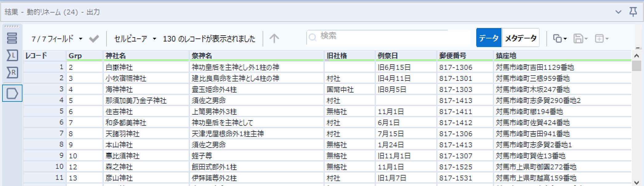Switch to the データ tab
The height and width of the screenshot is (186, 644).
click(489, 38)
